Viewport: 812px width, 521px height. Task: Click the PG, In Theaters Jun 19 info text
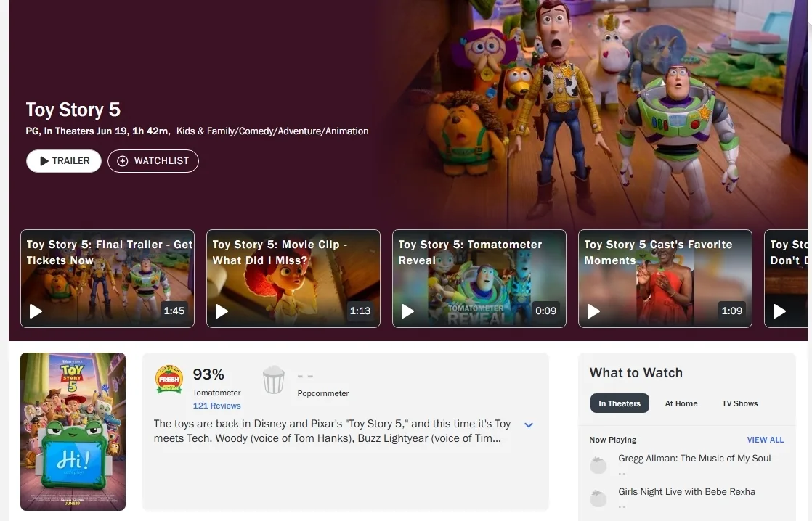click(97, 131)
